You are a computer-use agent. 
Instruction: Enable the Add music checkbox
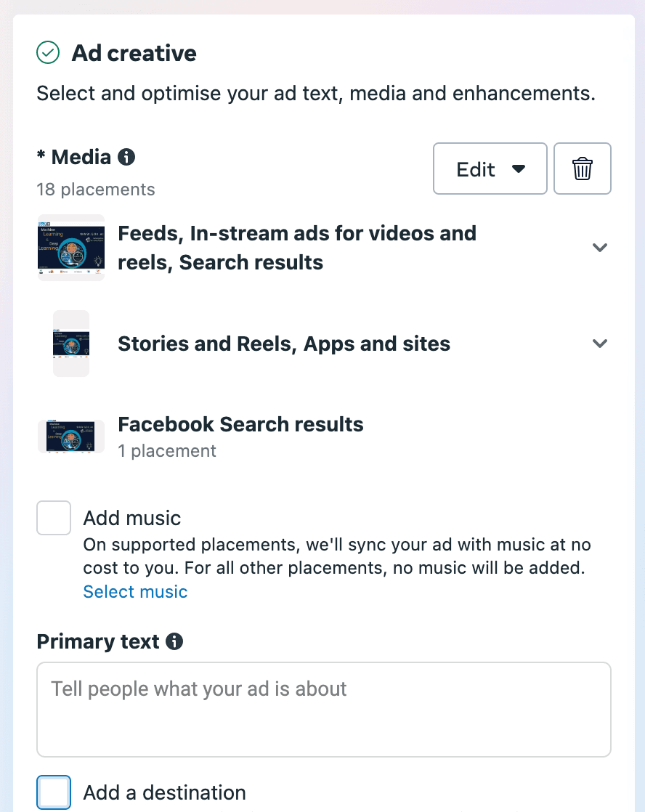click(54, 518)
